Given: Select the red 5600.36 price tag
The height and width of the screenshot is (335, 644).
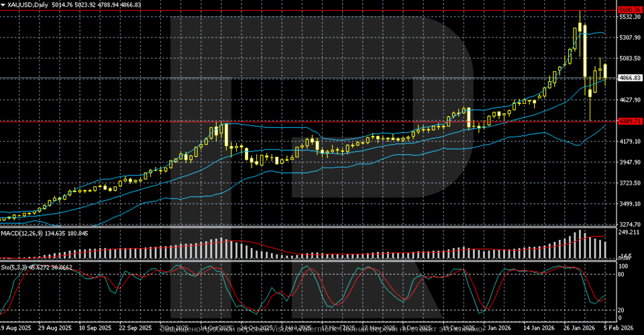Looking at the screenshot, I should click(x=630, y=10).
